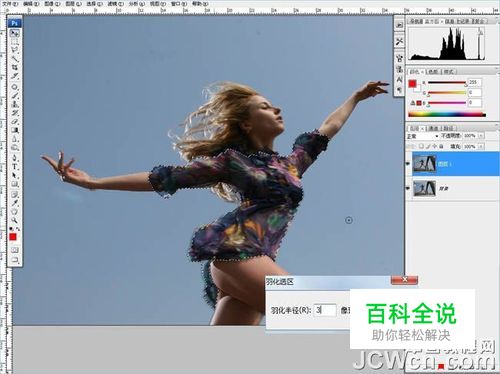Toggle lock image pixels (brush icon)
This screenshot has height=374, width=500.
pyautogui.click(x=428, y=146)
